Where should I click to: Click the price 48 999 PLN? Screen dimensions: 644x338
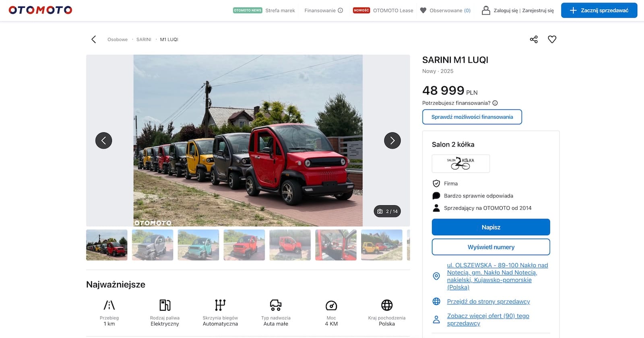[x=450, y=91]
